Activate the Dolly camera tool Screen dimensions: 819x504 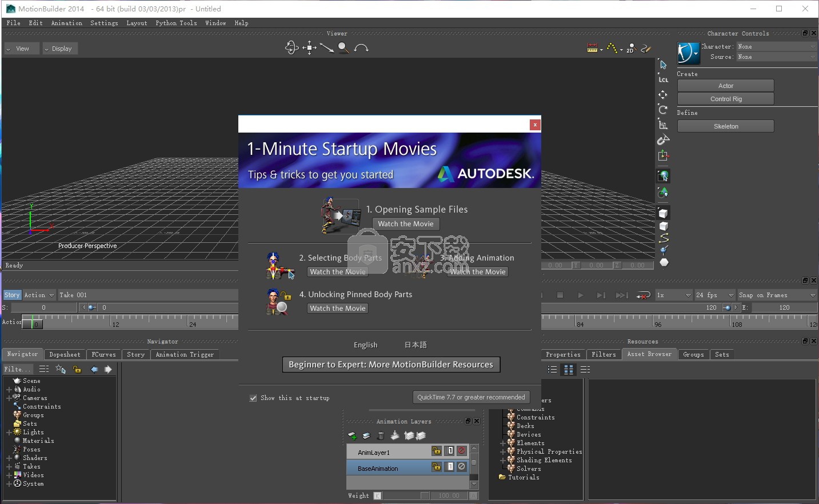tap(327, 48)
